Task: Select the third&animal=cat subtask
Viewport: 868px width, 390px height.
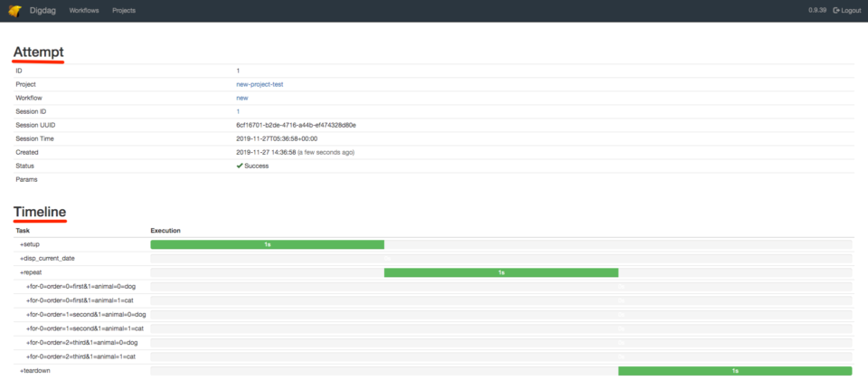Action: pos(80,357)
